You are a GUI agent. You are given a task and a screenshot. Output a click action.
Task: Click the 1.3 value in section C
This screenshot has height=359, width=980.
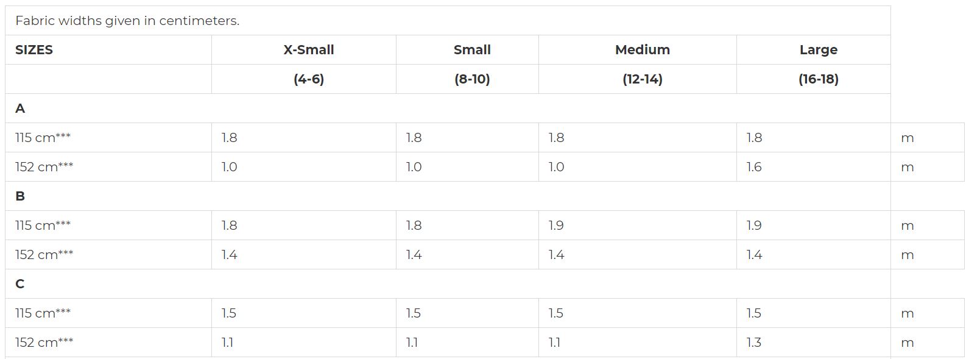coord(754,343)
